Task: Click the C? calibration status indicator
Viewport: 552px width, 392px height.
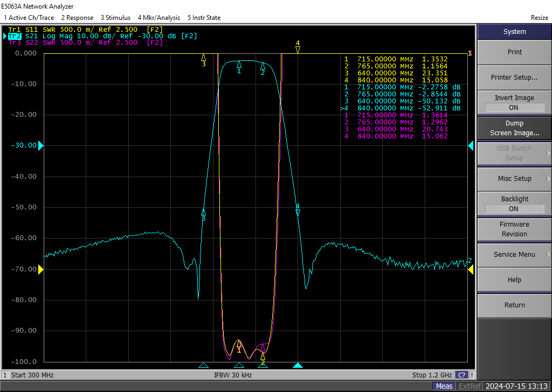Action: coord(462,375)
